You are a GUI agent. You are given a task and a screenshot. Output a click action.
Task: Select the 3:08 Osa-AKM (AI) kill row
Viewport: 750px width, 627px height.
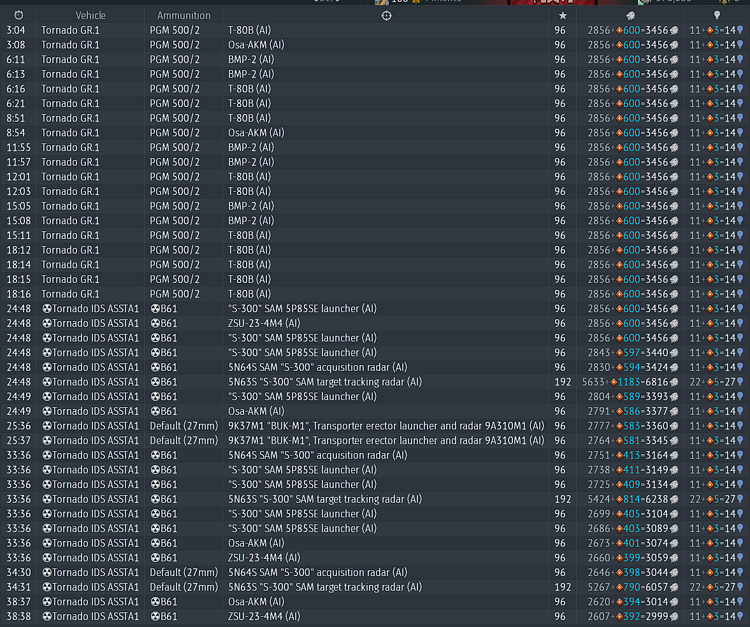coord(375,45)
